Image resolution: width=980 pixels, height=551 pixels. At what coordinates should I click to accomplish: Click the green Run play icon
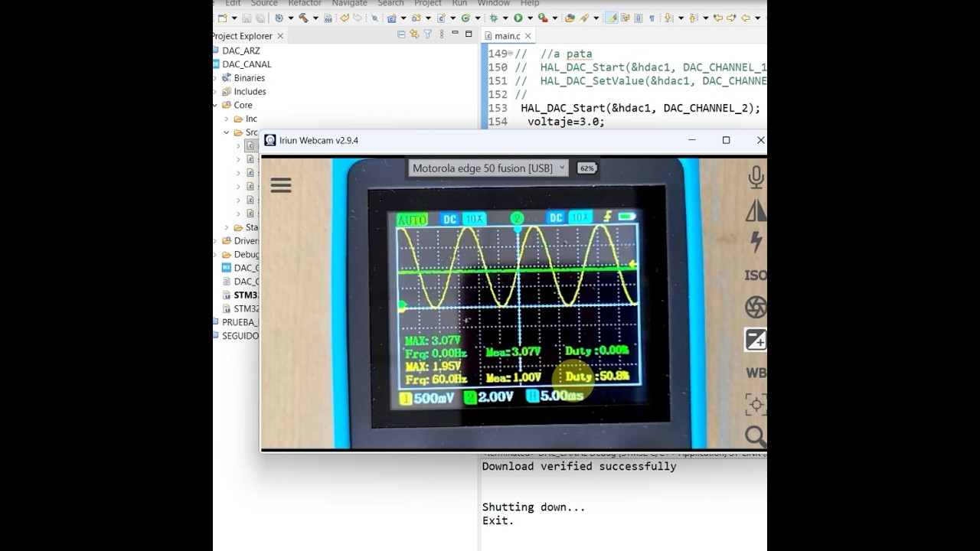pos(518,18)
